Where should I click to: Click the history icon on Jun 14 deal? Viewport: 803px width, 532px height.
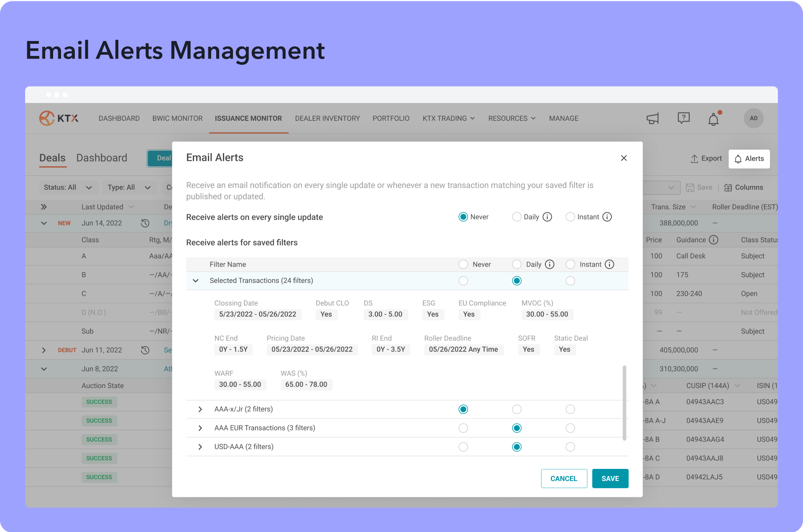point(145,223)
